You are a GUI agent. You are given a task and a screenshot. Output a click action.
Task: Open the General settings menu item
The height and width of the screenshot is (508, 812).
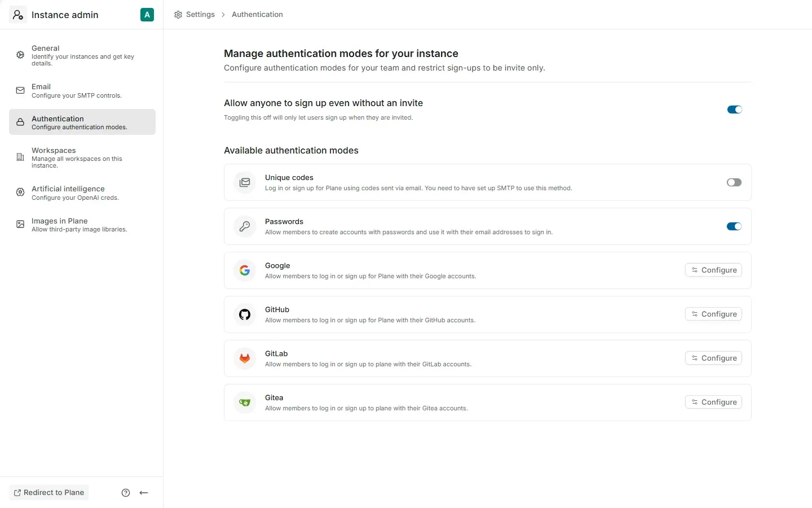coord(82,55)
